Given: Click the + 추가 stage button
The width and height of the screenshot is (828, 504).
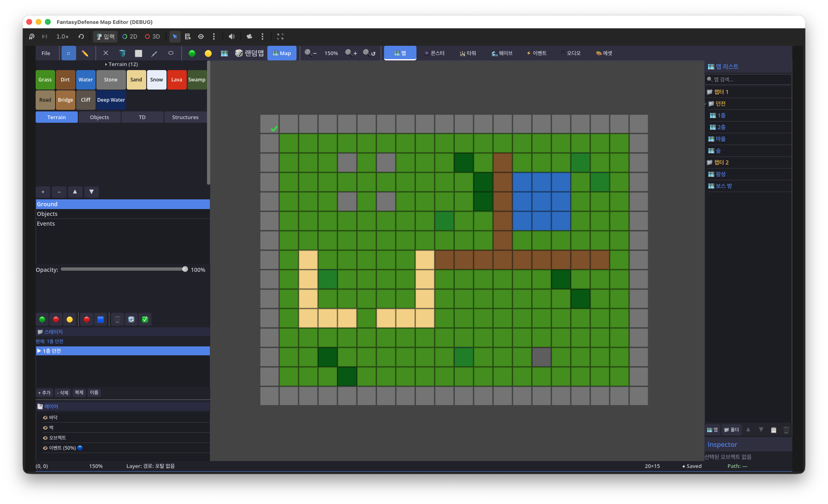Looking at the screenshot, I should click(44, 393).
